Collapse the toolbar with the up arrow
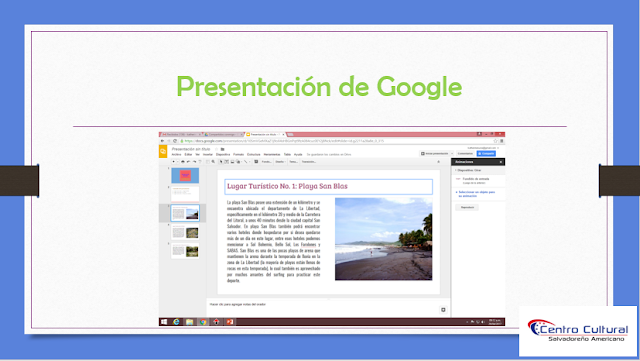This screenshot has height=361, width=640. pos(439,162)
